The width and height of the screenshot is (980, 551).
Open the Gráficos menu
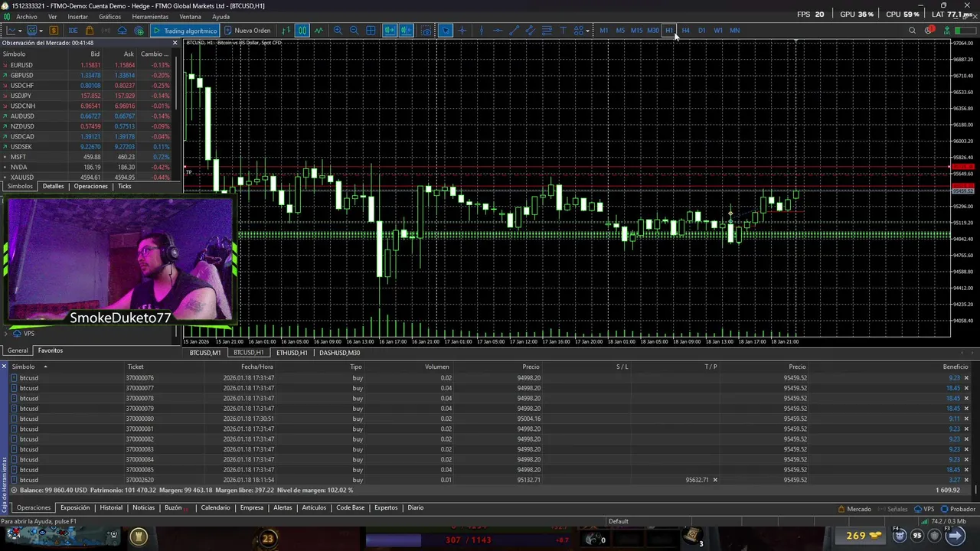(109, 17)
